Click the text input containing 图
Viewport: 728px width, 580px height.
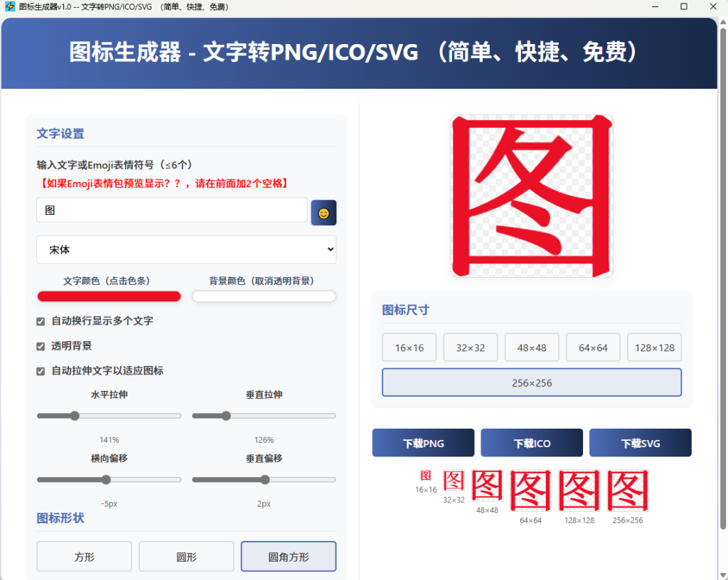[x=171, y=210]
